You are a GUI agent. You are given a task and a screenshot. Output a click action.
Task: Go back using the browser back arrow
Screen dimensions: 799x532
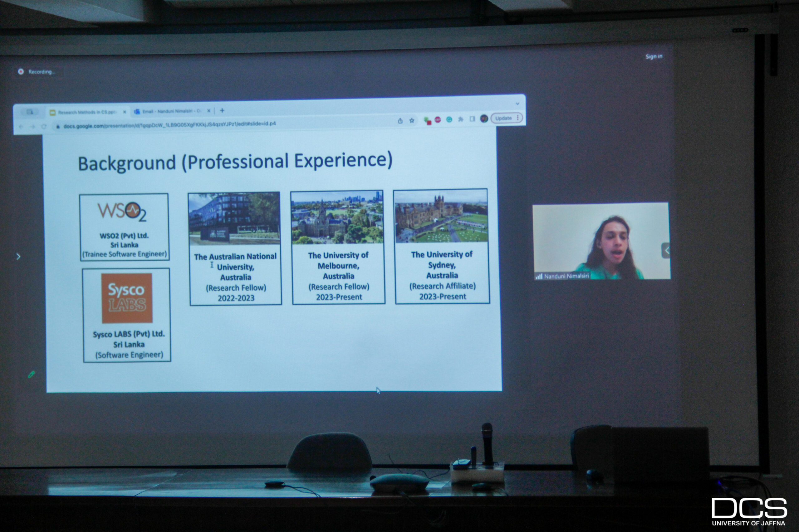point(21,127)
